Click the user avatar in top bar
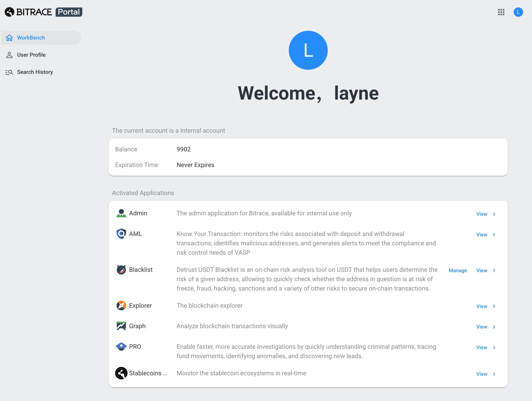Screen dimensions: 532x401 518,12
